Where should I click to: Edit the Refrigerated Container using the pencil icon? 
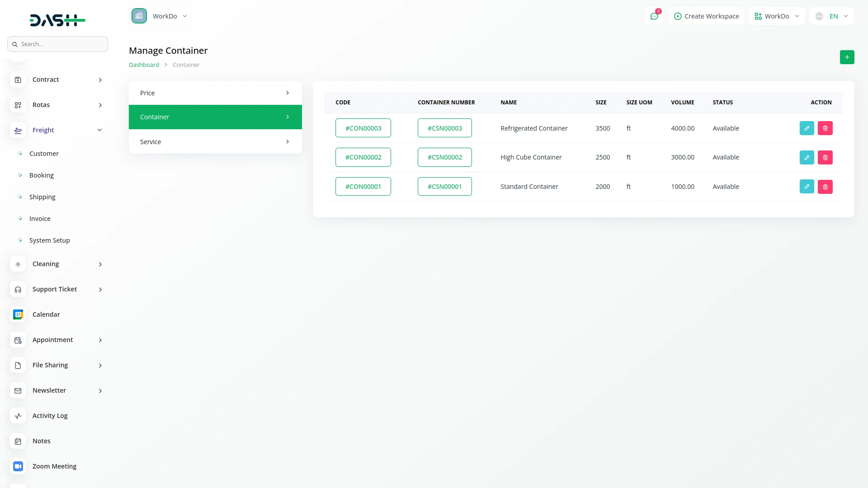(807, 128)
